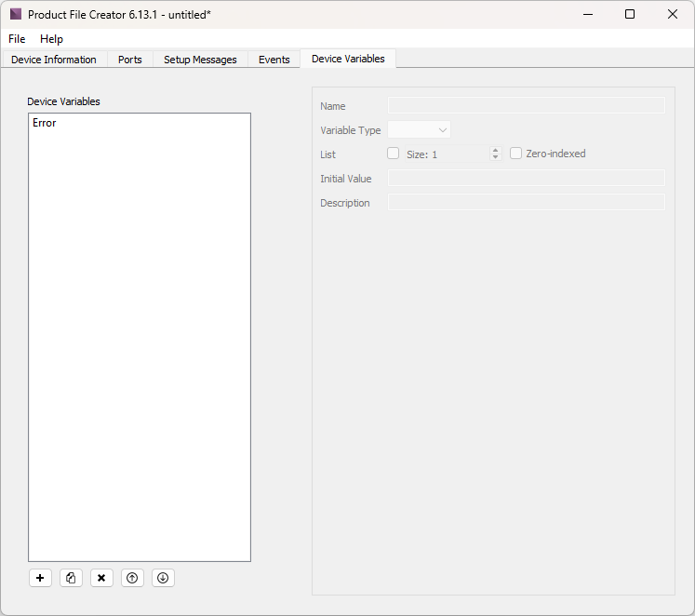Switch to the Device Information tab
This screenshot has width=695, height=616.
(x=54, y=60)
